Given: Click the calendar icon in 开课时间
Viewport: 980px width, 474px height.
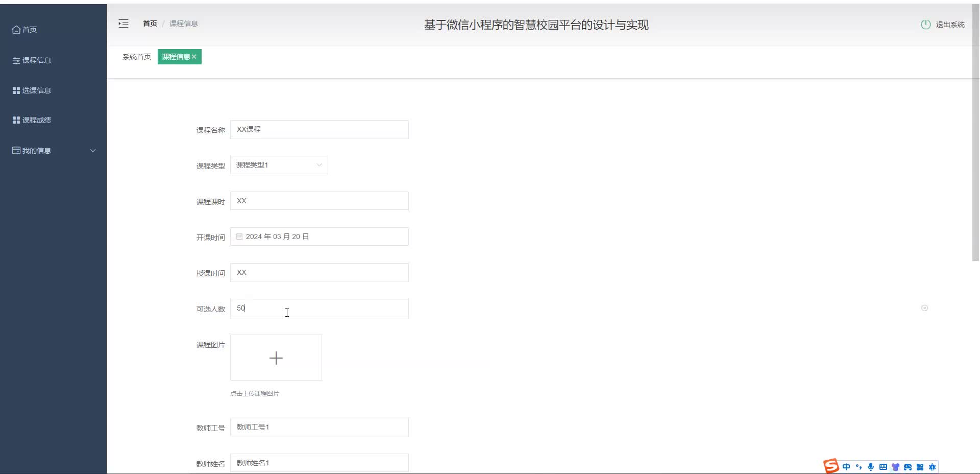Looking at the screenshot, I should click(239, 236).
